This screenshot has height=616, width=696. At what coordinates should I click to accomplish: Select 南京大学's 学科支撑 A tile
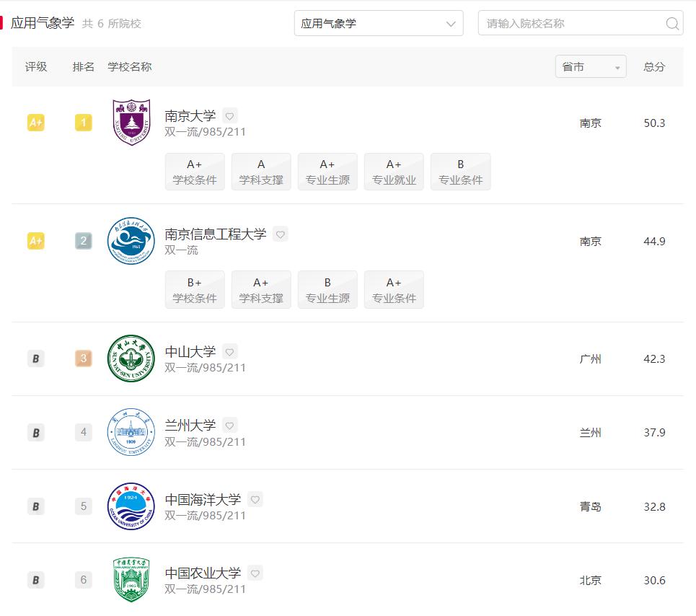[261, 172]
